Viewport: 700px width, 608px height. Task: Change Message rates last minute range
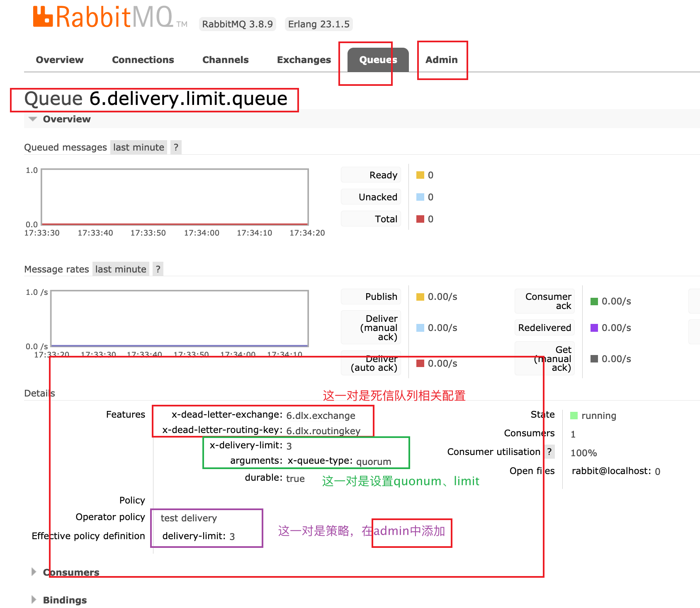(x=121, y=269)
